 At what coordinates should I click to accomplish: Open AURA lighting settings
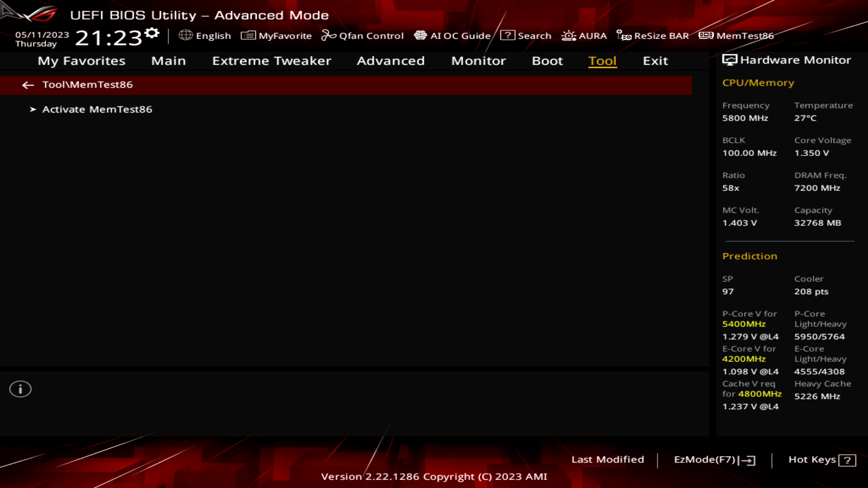pyautogui.click(x=583, y=36)
